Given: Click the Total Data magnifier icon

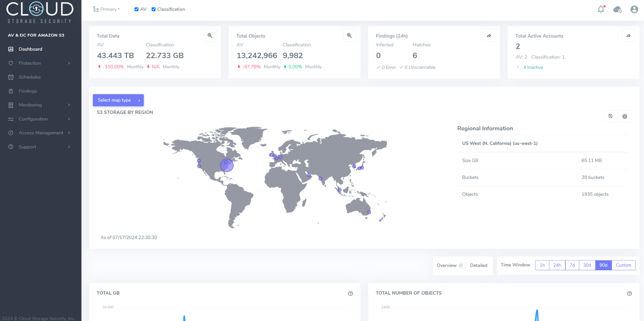Looking at the screenshot, I should (x=210, y=35).
